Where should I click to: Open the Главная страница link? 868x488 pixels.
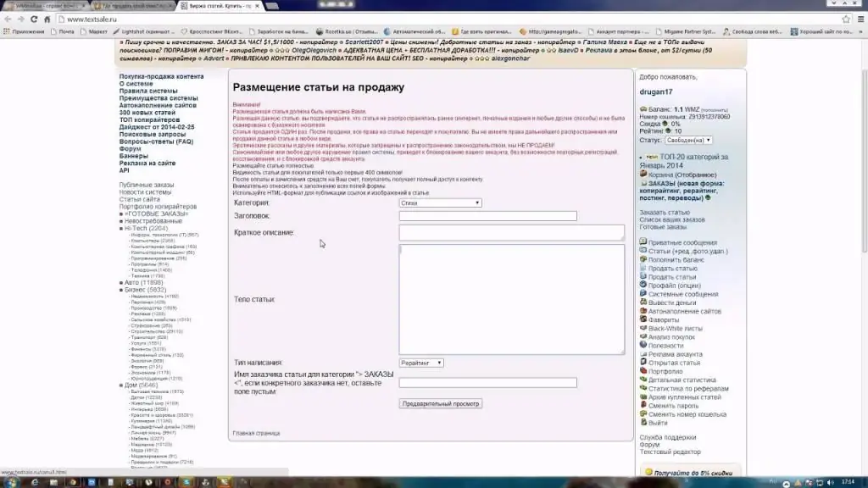[256, 433]
